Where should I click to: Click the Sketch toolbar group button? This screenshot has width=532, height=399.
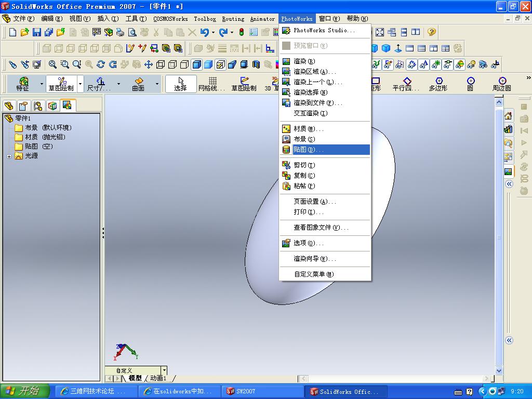[x=61, y=84]
